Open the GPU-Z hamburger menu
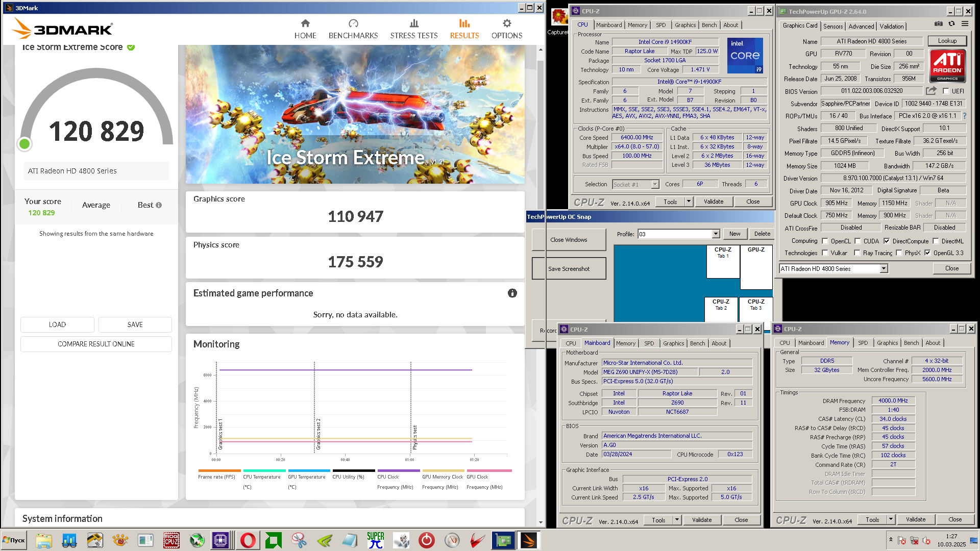This screenshot has height=551, width=980. click(965, 23)
